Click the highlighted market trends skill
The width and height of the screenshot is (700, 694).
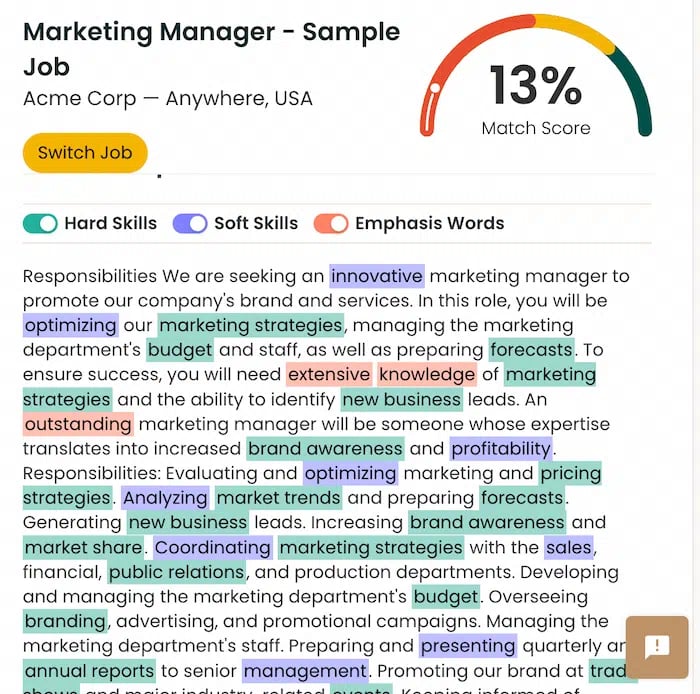279,498
